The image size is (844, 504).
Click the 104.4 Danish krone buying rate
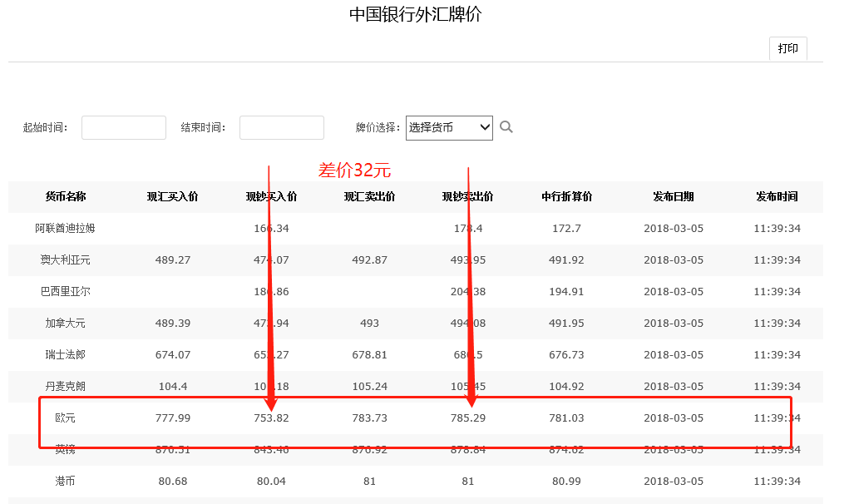[173, 386]
